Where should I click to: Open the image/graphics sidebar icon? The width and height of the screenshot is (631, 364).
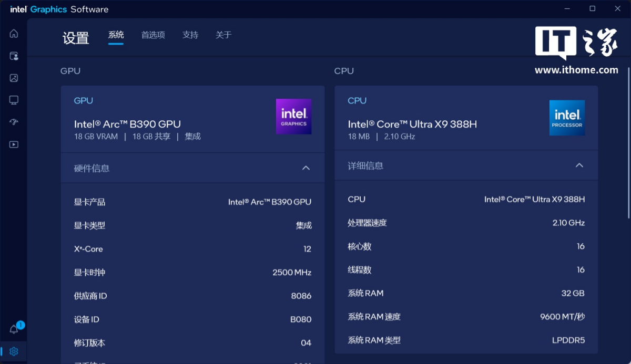[x=14, y=78]
